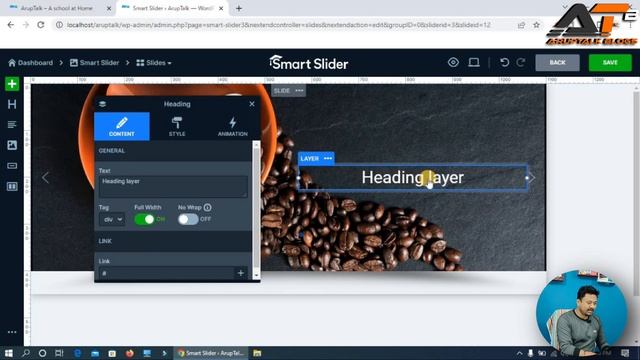Open SLIDE options three dots
This screenshot has height=360, width=640.
pyautogui.click(x=299, y=91)
